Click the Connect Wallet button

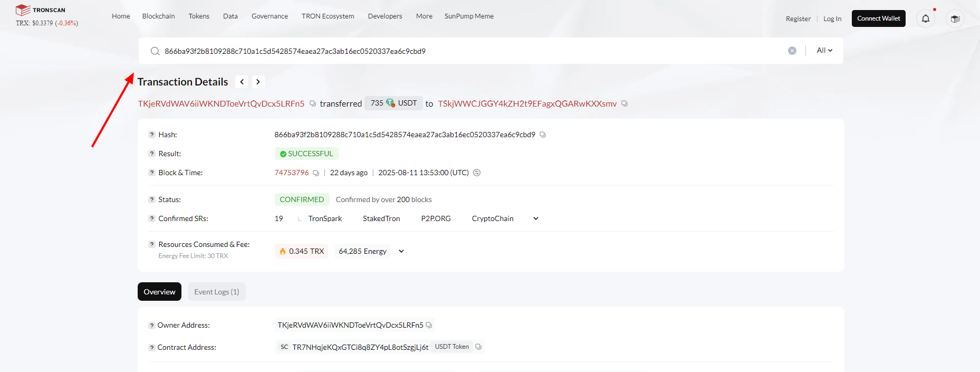879,18
